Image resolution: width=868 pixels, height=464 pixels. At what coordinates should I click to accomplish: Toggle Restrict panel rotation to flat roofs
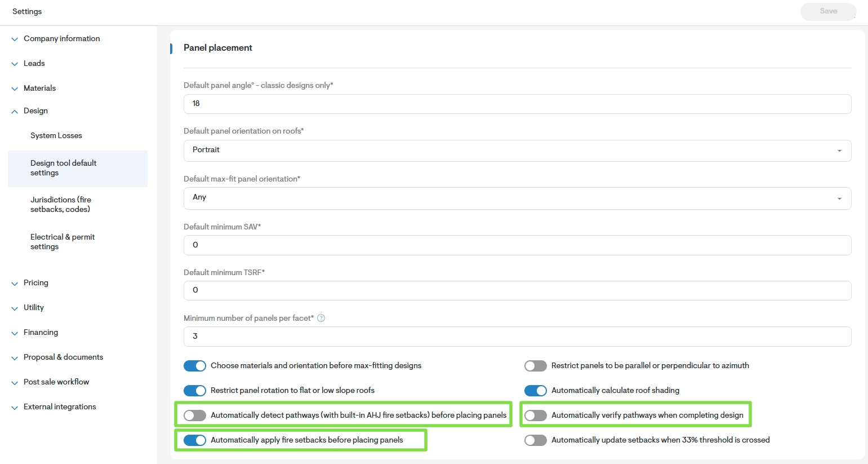(195, 391)
